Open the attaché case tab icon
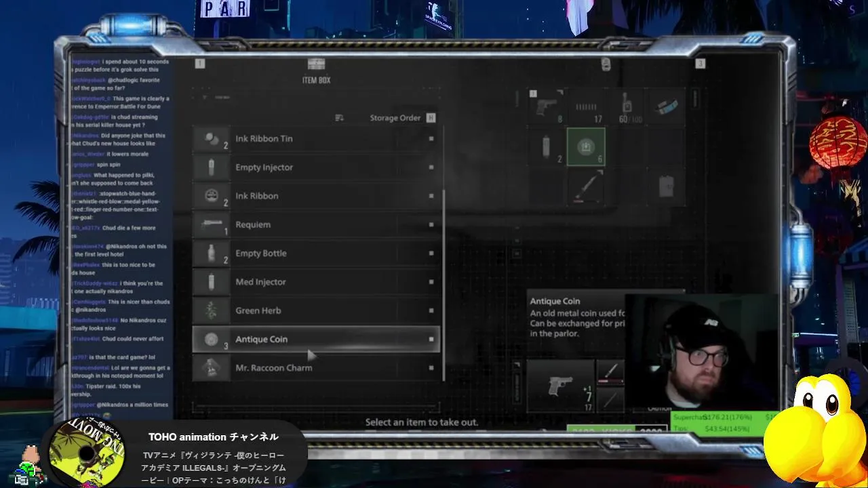The image size is (868, 488). pos(606,64)
